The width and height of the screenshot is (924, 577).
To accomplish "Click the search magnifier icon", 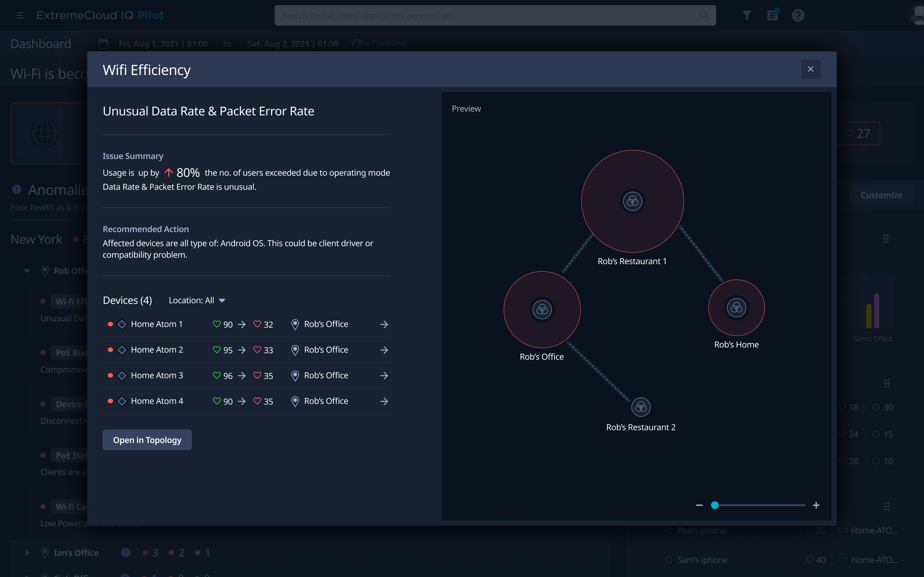I will [x=704, y=15].
